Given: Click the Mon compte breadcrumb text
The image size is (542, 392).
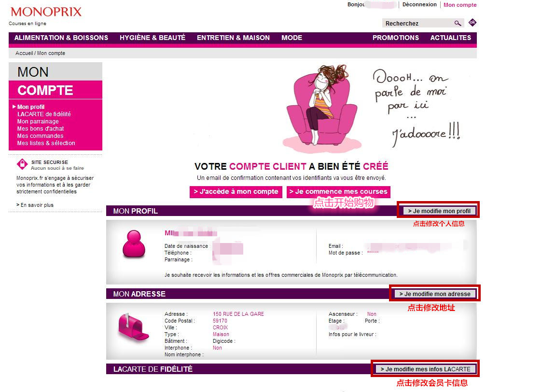Looking at the screenshot, I should coord(51,53).
